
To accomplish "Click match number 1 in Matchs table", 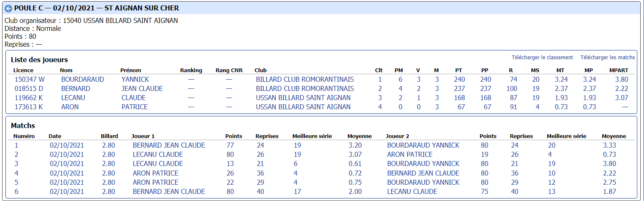I will (16, 145).
